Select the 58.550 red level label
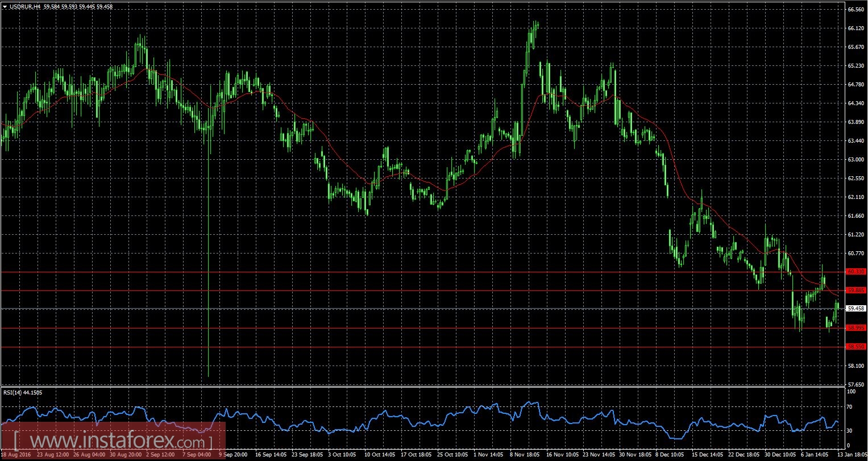Screen dimensions: 868x461 [855, 347]
